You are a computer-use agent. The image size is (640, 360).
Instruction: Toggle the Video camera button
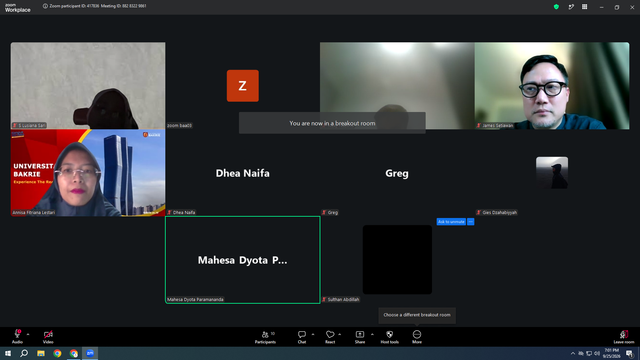[48, 336]
